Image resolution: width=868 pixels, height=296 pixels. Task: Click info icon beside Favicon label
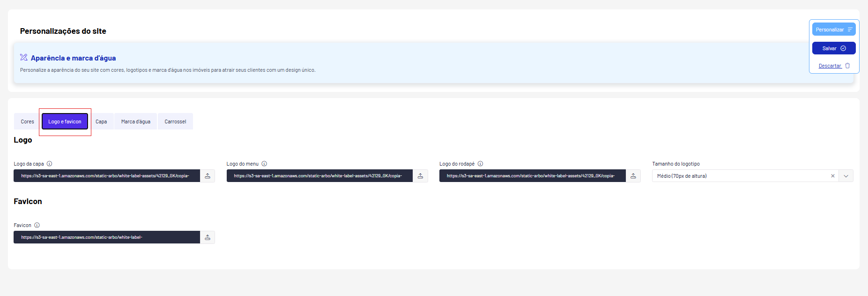[37, 225]
